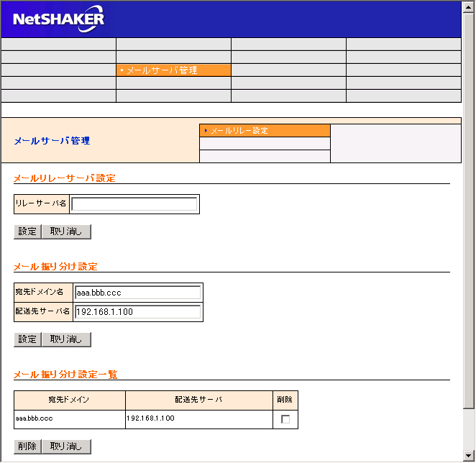The height and width of the screenshot is (463, 476).
Task: Click the NetSHAKER logo
Action: pyautogui.click(x=58, y=19)
